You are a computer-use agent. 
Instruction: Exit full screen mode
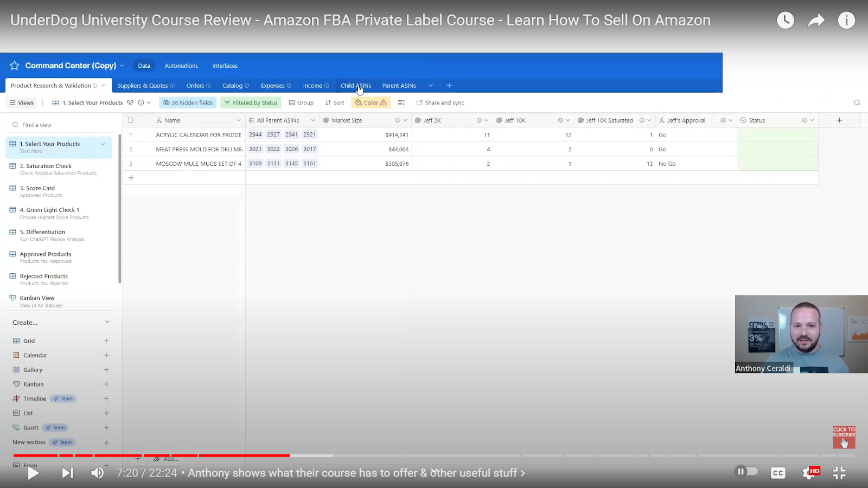coord(839,473)
